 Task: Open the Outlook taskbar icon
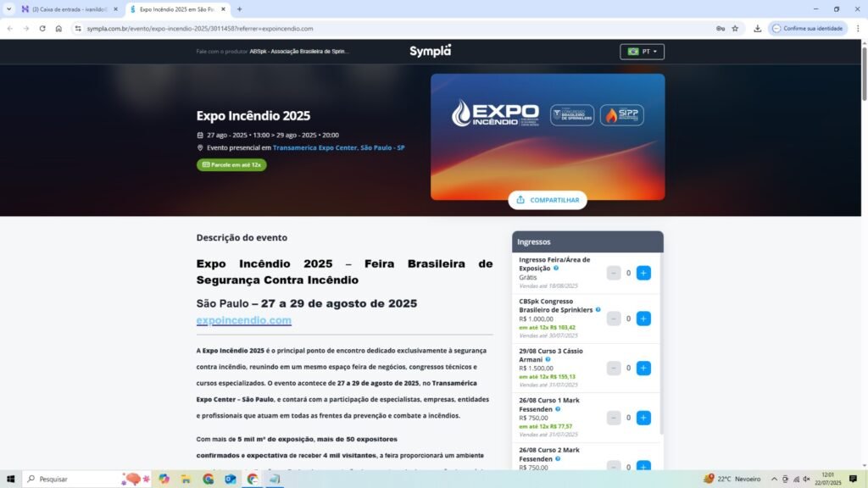(231, 479)
